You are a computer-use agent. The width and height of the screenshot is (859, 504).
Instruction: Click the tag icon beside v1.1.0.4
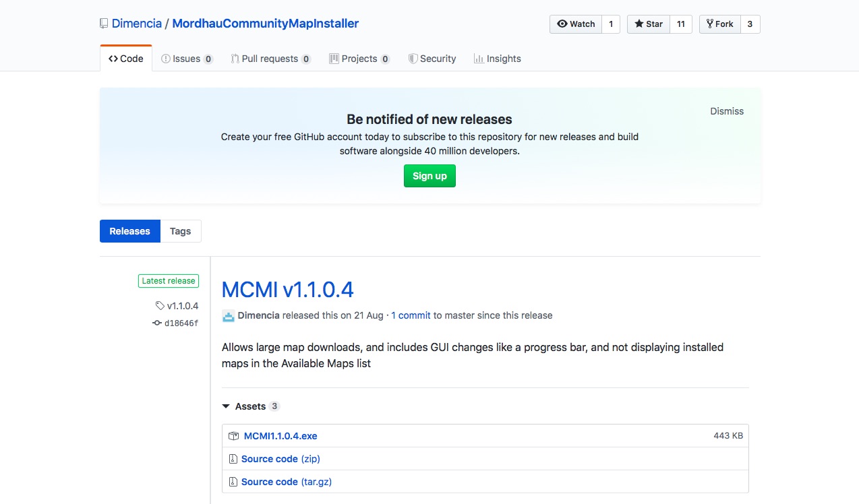(160, 306)
